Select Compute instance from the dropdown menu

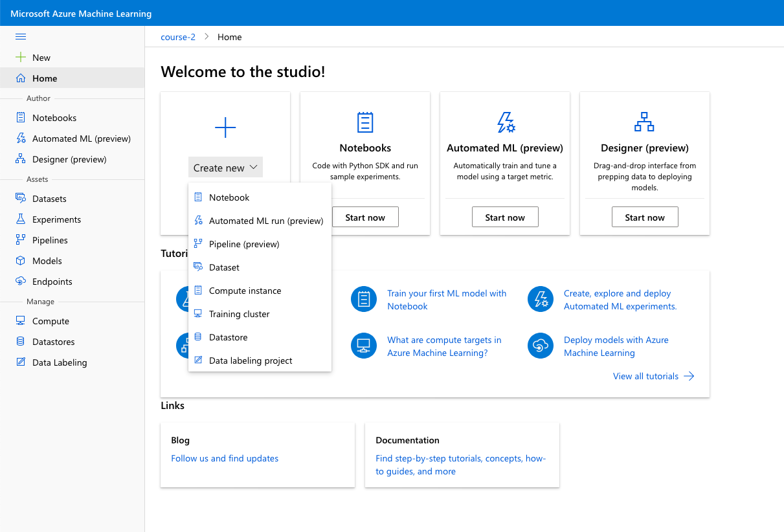click(x=245, y=291)
